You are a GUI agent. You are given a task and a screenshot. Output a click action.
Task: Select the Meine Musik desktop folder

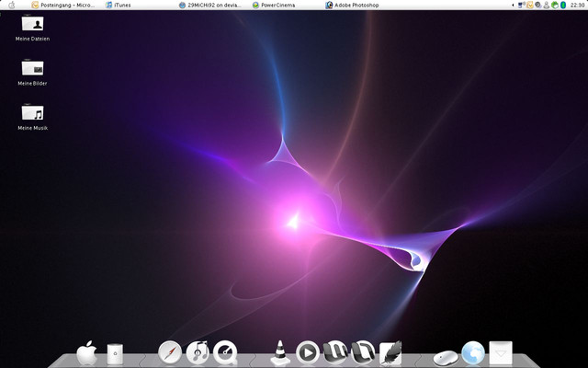coord(33,112)
